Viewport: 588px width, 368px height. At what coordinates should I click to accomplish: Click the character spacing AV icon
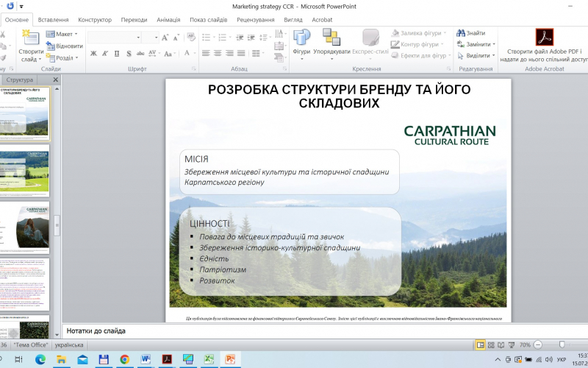click(154, 53)
